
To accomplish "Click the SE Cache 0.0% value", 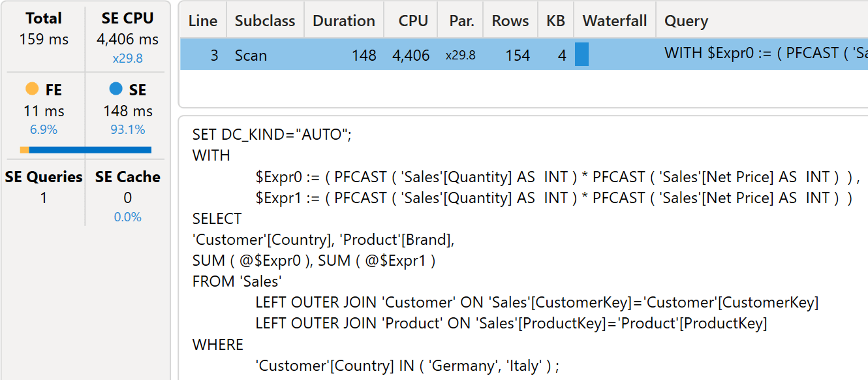I will point(127,217).
